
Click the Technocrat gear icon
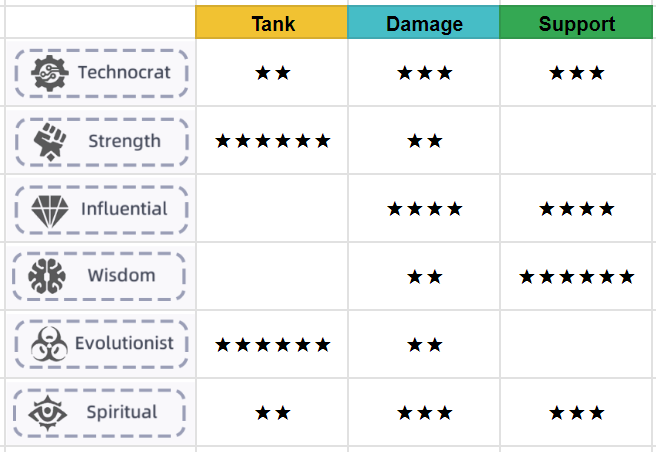(50, 73)
